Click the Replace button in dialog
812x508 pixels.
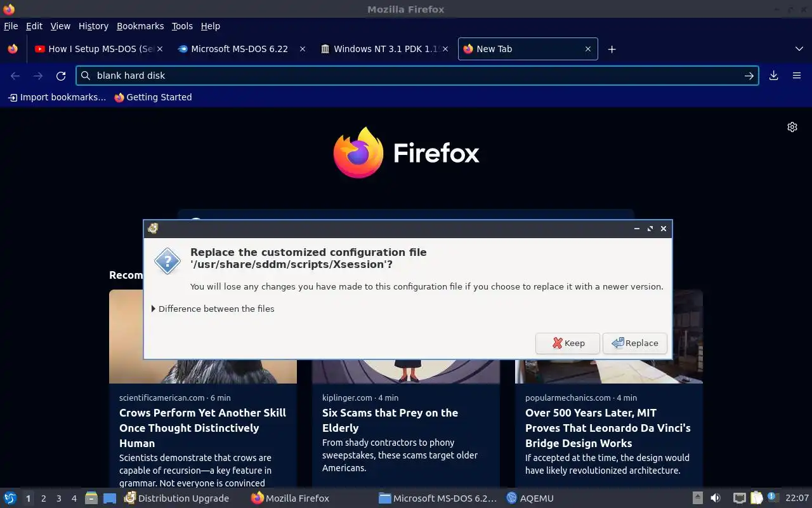point(635,343)
